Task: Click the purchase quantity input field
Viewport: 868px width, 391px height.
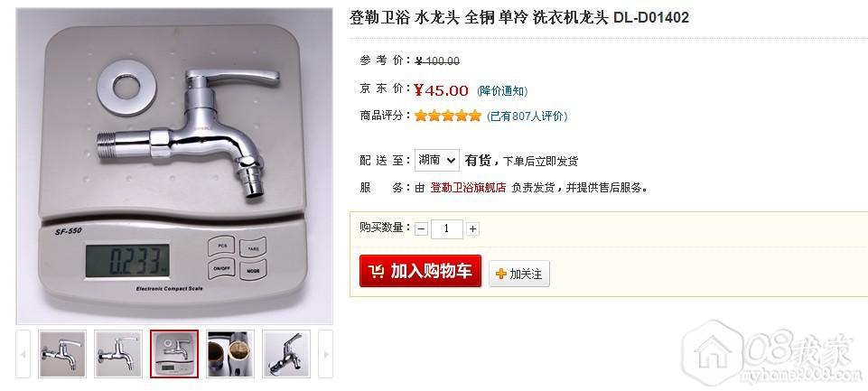Action: click(x=447, y=228)
